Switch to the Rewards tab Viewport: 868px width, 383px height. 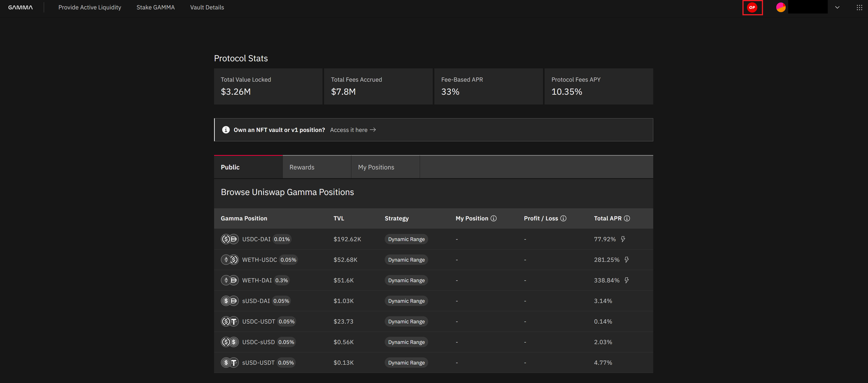click(x=317, y=167)
